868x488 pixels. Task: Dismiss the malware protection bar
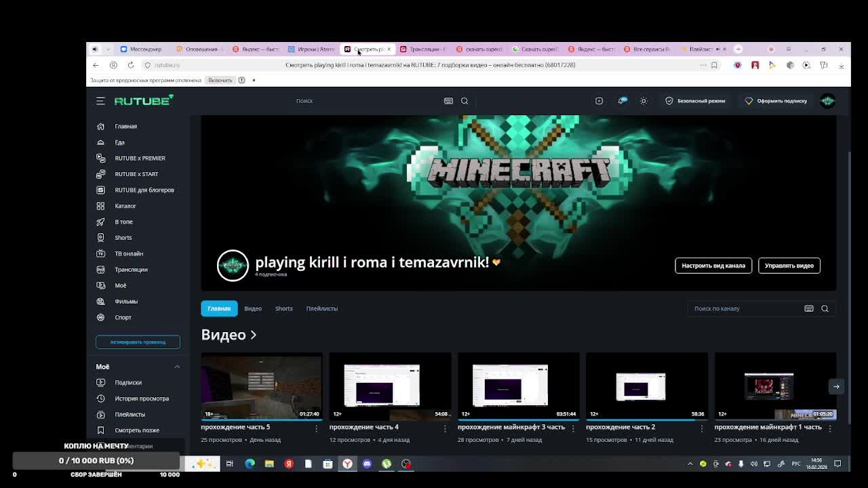coord(254,80)
